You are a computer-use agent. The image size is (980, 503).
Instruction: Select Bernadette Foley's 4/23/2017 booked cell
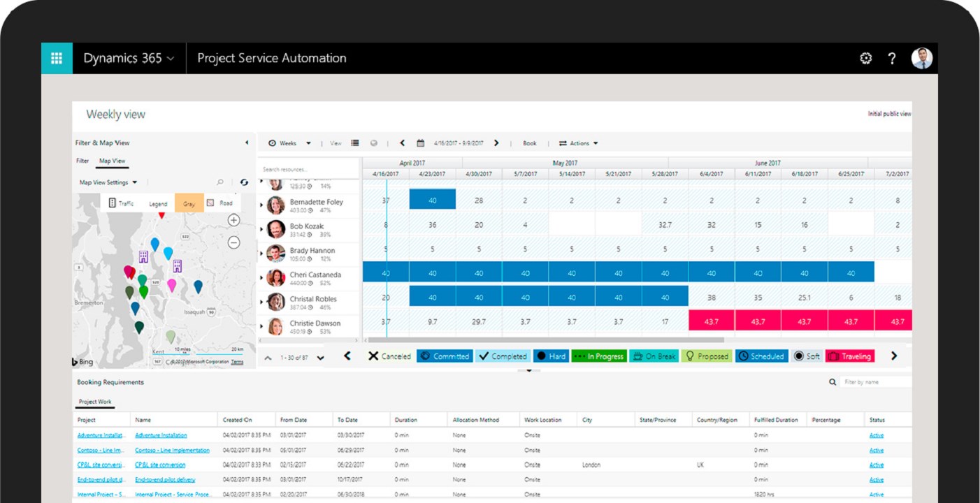433,200
